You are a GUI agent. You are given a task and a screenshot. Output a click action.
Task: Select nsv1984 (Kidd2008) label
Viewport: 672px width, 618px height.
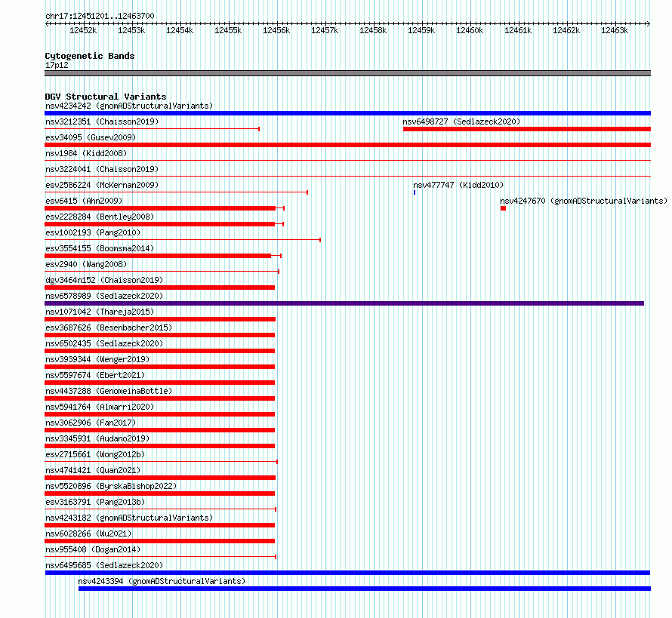pos(86,153)
